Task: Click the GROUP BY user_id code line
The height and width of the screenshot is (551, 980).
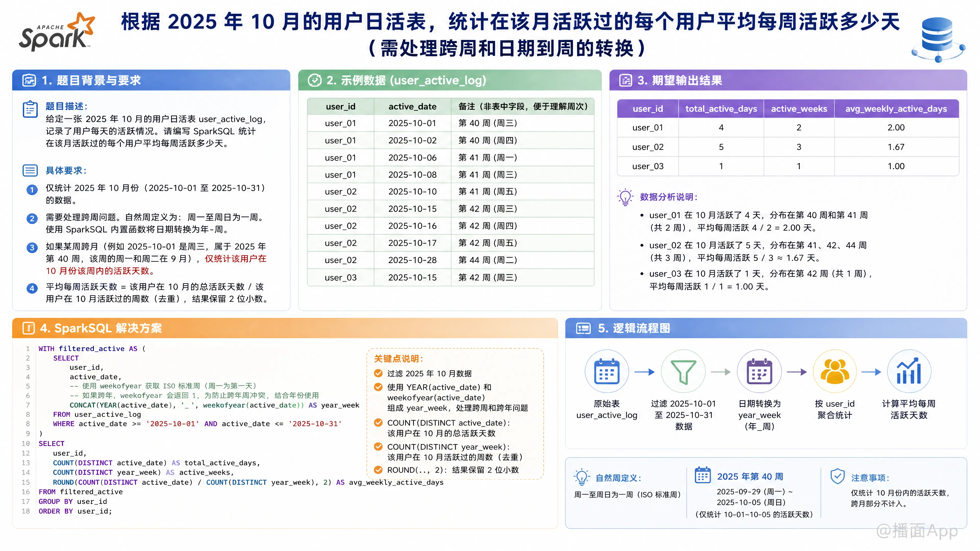Action: [73, 502]
